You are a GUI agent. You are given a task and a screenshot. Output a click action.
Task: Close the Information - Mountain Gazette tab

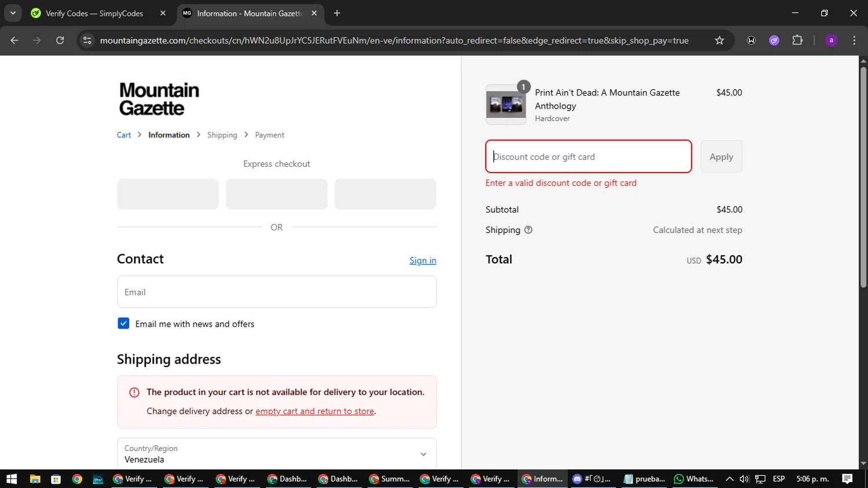[x=314, y=13]
